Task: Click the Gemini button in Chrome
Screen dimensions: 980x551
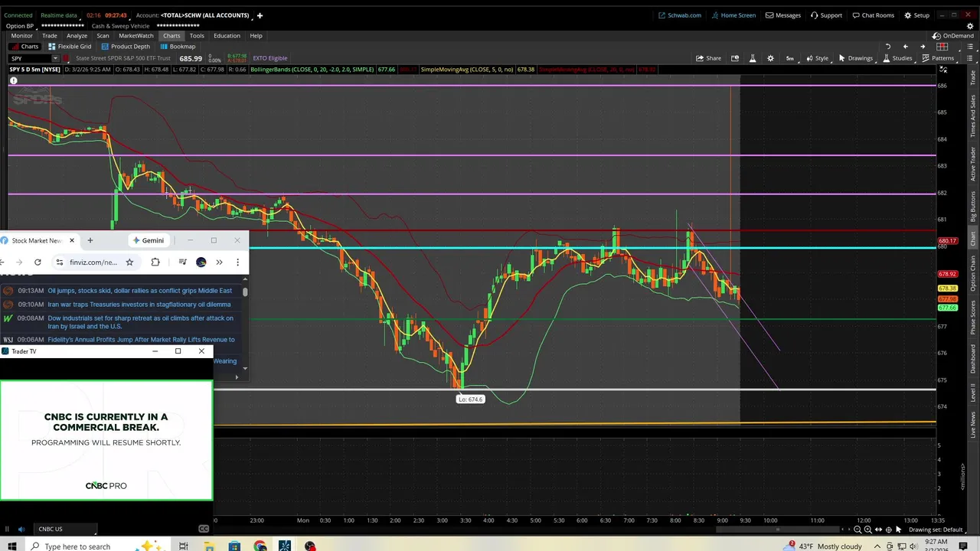Action: pos(149,240)
